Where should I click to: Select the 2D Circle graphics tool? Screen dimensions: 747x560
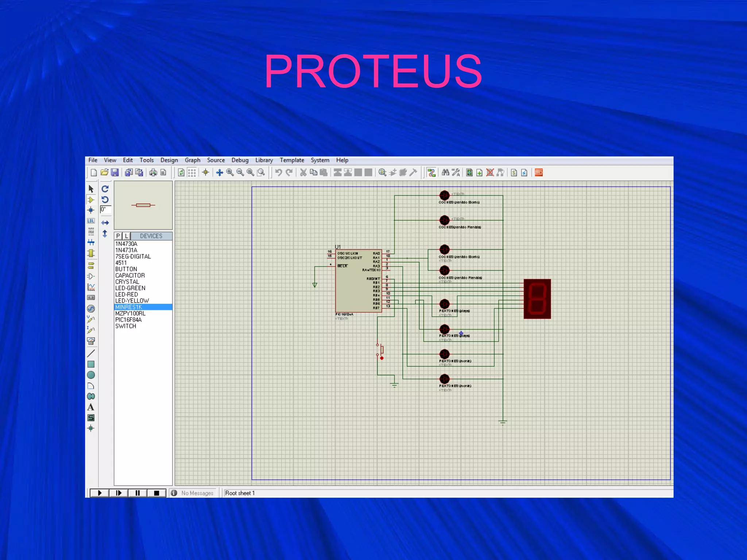click(x=91, y=375)
